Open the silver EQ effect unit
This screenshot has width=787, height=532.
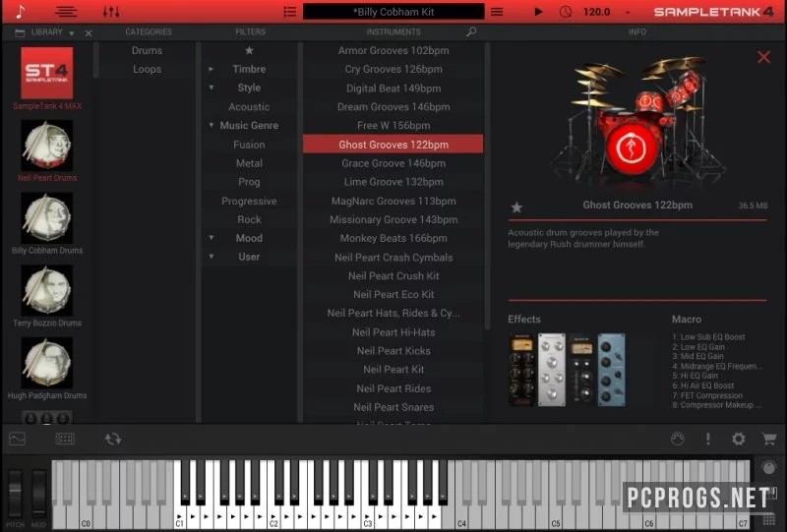pyautogui.click(x=552, y=370)
